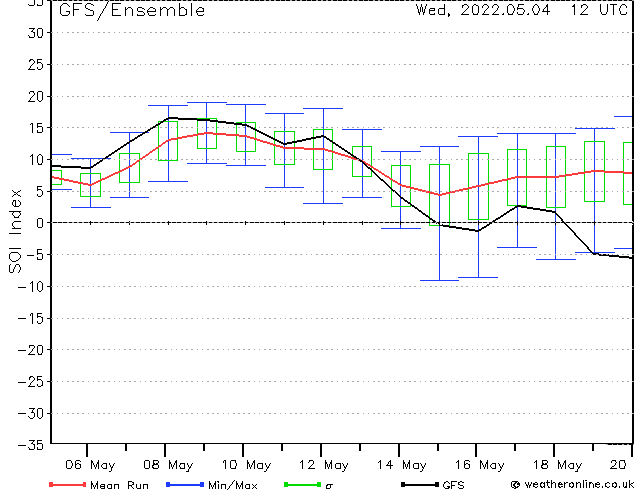Click the date 'Wed, 2022.05.04' header text
This screenshot has width=634, height=490.
pos(483,10)
